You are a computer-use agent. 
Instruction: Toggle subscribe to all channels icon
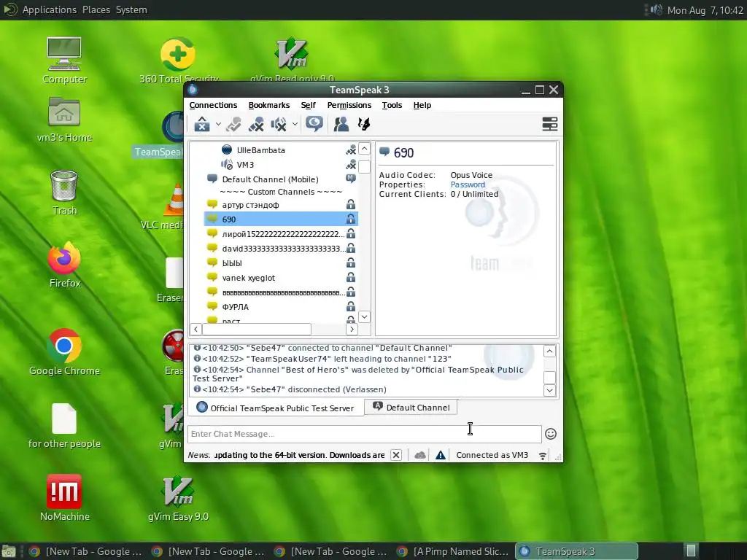point(314,124)
